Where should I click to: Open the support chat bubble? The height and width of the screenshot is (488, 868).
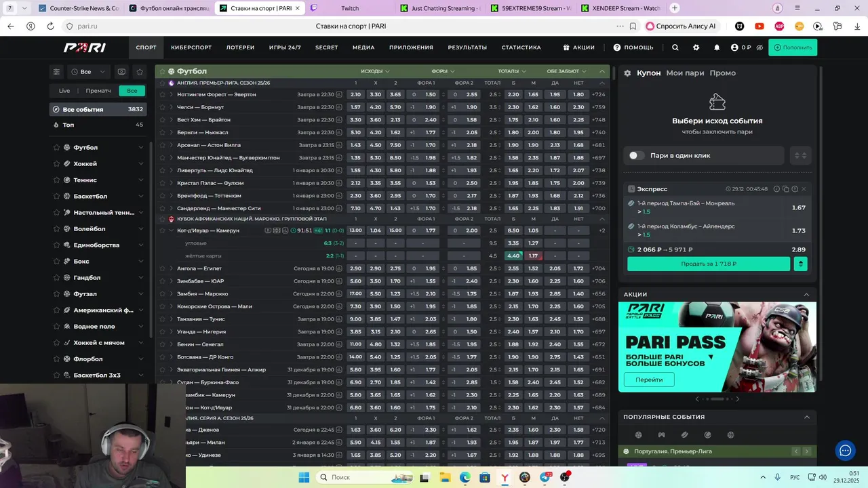(845, 449)
